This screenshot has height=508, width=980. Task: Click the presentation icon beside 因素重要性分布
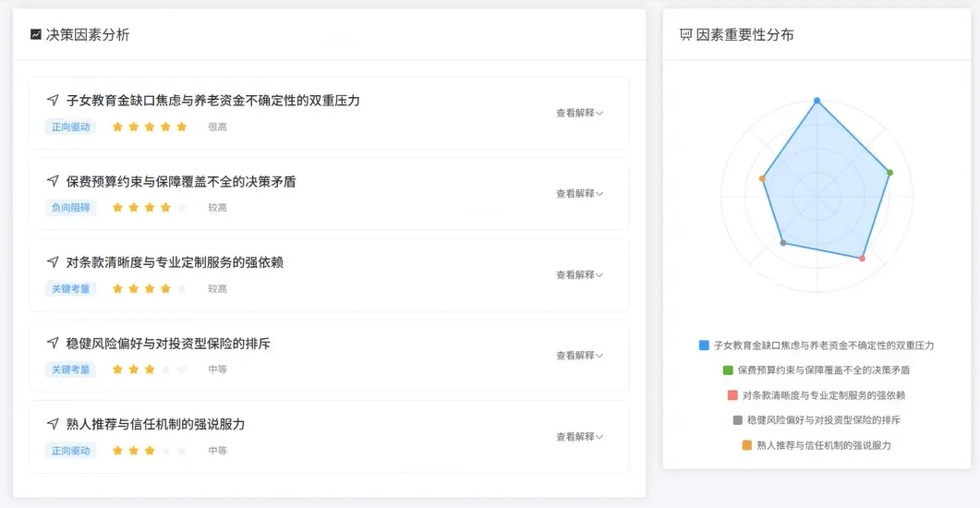pos(685,35)
